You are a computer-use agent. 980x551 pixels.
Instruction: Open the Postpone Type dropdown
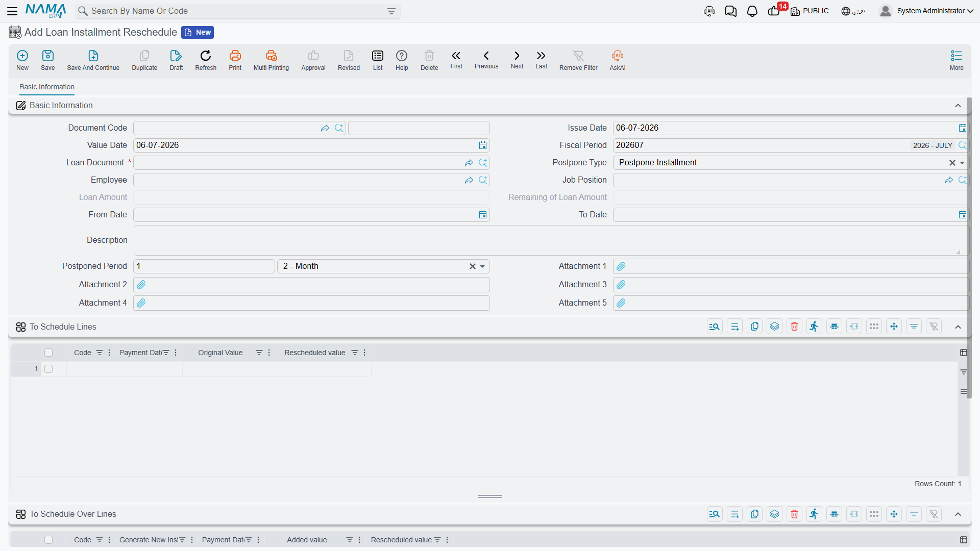[962, 163]
